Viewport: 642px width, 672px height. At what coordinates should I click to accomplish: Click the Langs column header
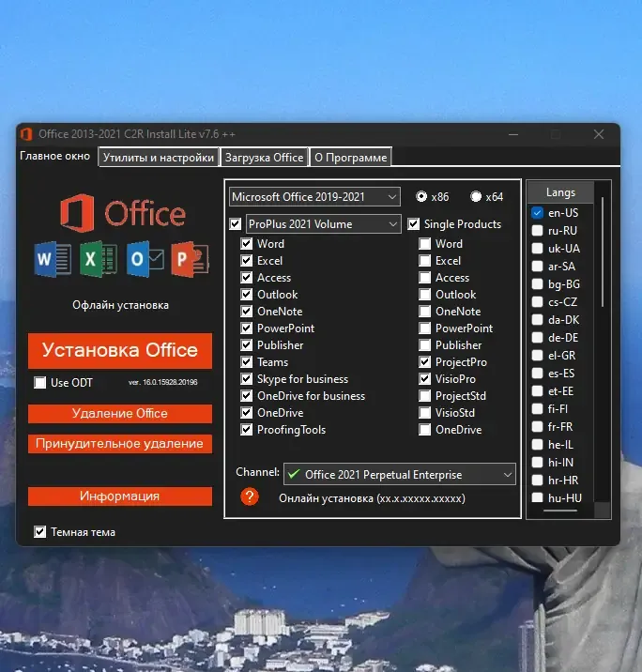560,192
